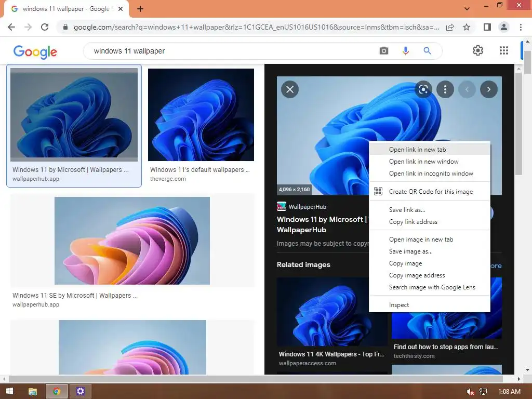Open a new browser tab
The image size is (532, 399).
(140, 9)
